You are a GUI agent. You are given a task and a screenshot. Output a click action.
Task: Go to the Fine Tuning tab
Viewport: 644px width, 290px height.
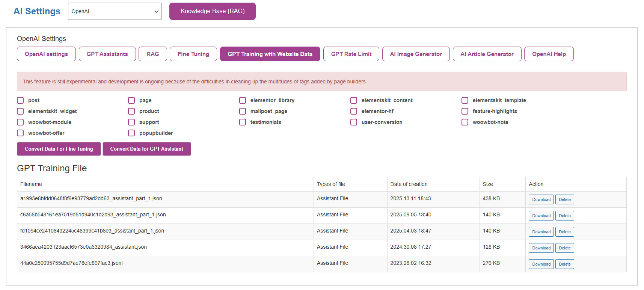tap(193, 54)
